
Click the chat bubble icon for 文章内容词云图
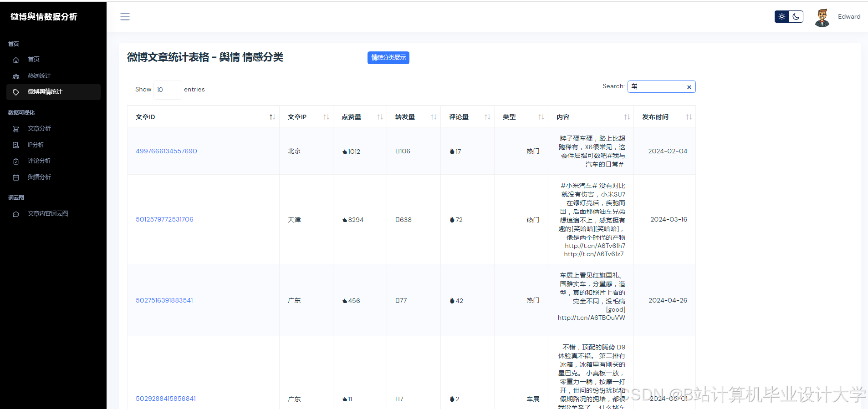point(16,214)
